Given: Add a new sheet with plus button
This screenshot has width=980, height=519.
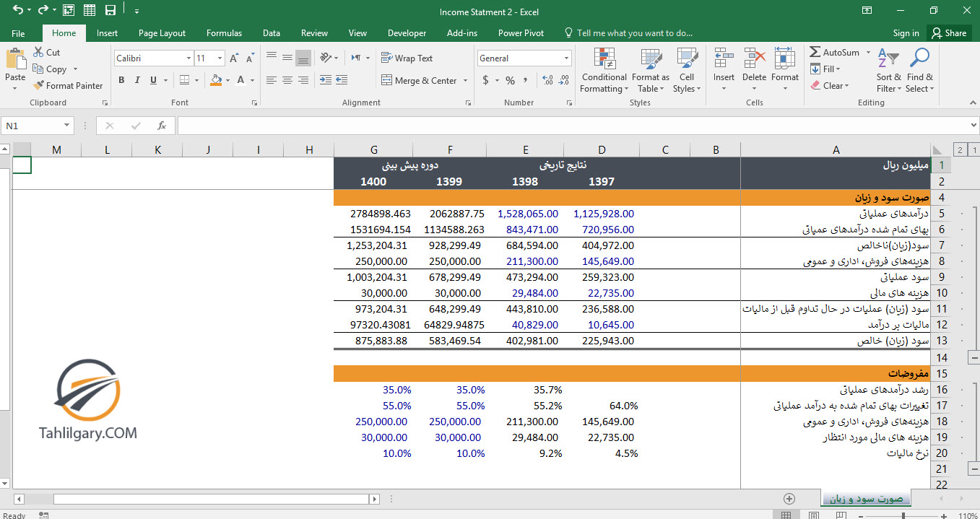Looking at the screenshot, I should pos(789,499).
